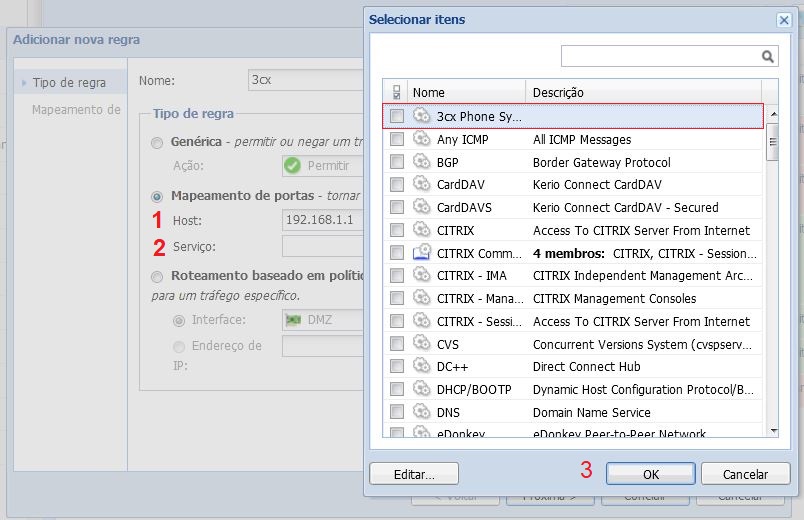Check the Any ICMP checkbox
The height and width of the screenshot is (520, 804).
tap(396, 139)
